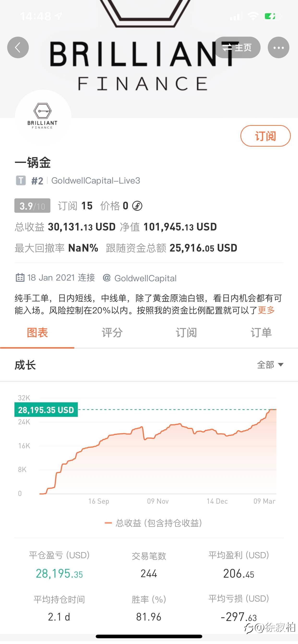Switch to the 评分 rating tab
Screen dimensions: 298x644
click(x=112, y=333)
